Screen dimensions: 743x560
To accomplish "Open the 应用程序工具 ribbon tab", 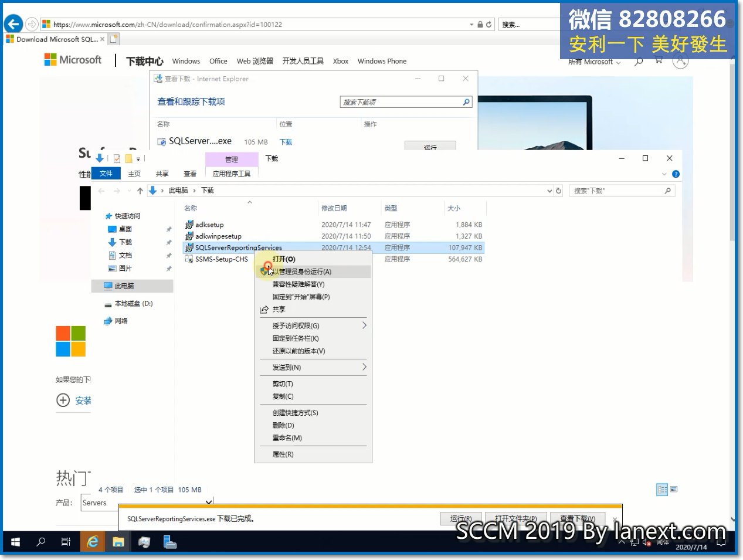I will tap(232, 174).
